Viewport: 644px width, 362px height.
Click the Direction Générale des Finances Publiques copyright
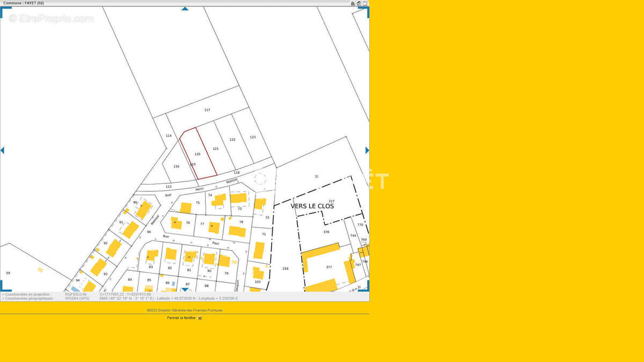coord(185,310)
